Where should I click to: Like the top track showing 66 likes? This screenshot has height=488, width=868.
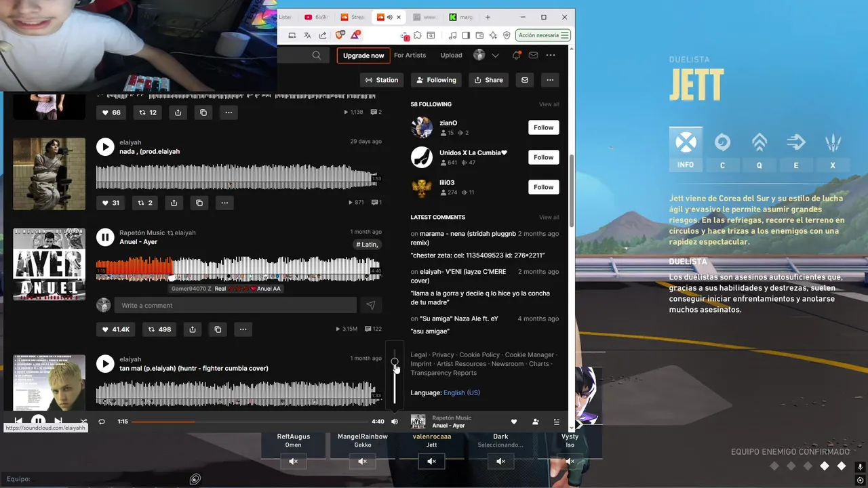pyautogui.click(x=111, y=113)
